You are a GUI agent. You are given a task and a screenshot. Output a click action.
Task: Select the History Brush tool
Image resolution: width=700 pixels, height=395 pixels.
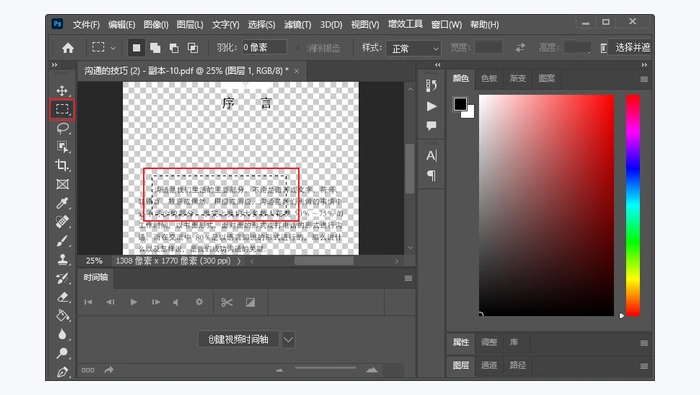pyautogui.click(x=62, y=278)
